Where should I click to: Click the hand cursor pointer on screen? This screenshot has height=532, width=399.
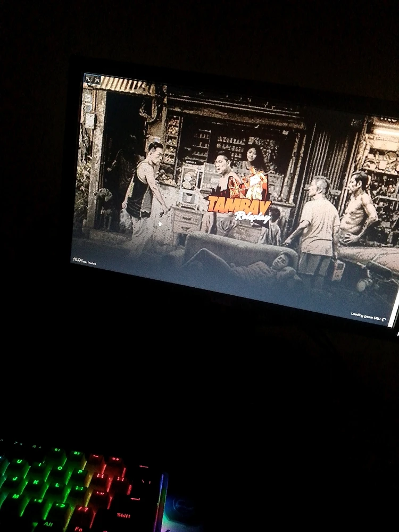tap(160, 223)
